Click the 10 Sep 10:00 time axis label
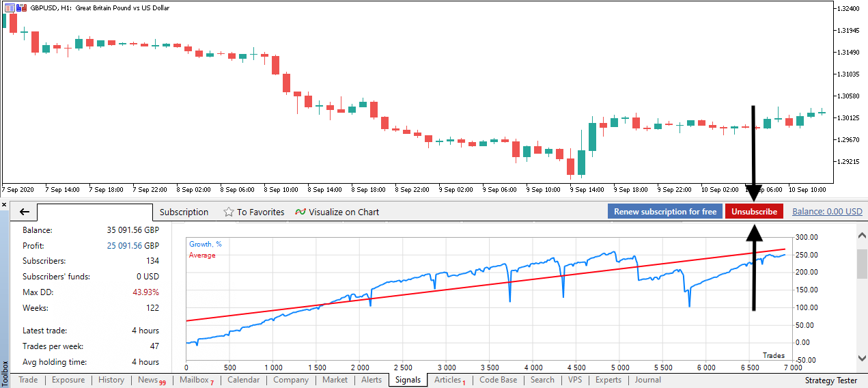The width and height of the screenshot is (868, 388). [x=807, y=189]
